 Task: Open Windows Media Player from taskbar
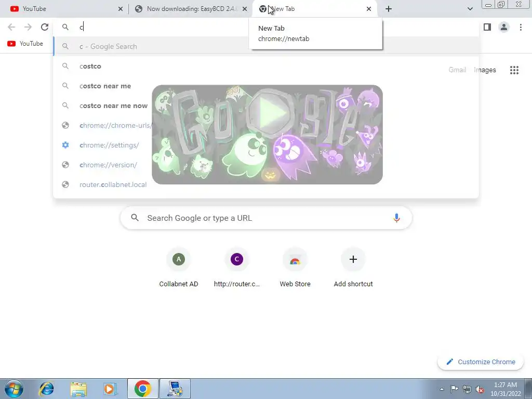coord(110,389)
